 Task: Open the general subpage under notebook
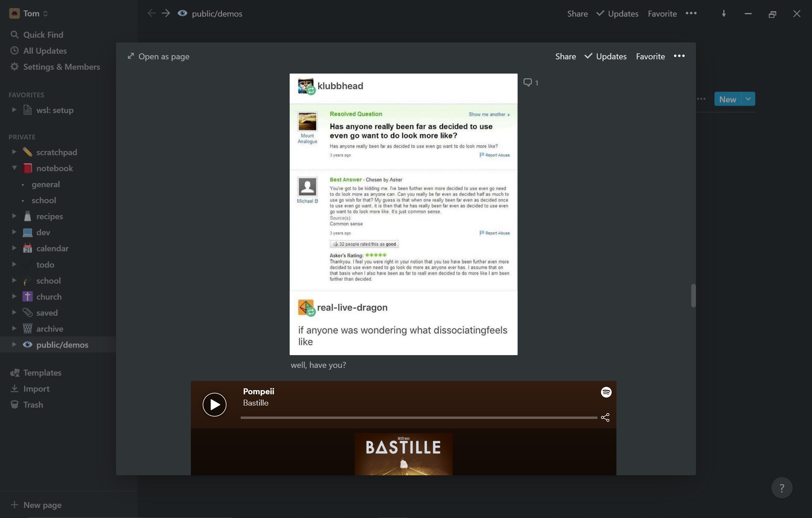[x=45, y=184]
